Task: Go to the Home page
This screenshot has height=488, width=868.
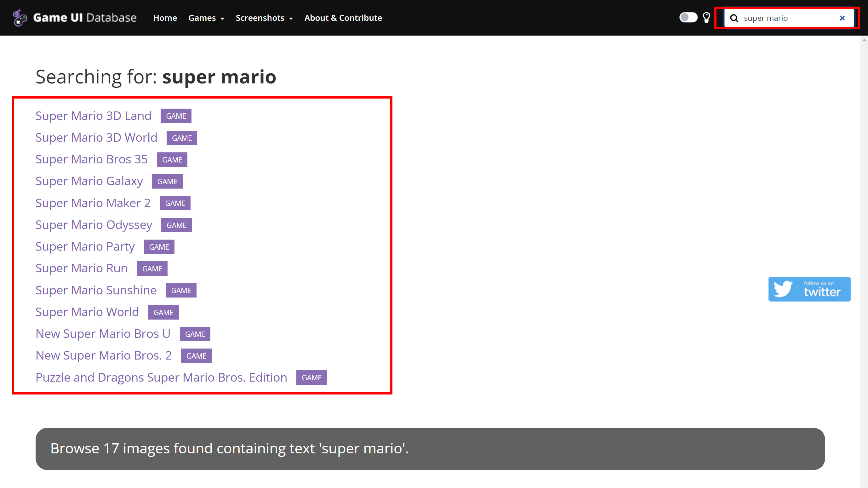Action: [165, 18]
